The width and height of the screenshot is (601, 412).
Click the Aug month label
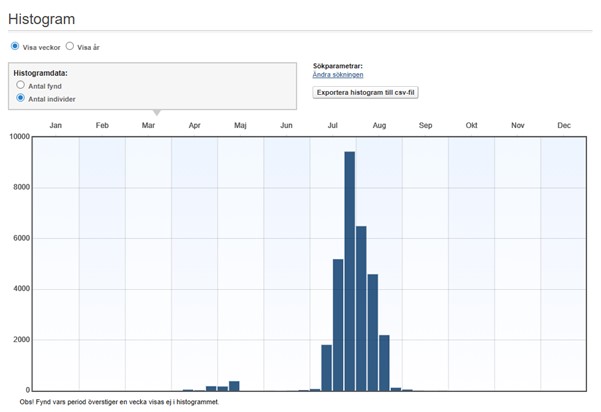pyautogui.click(x=379, y=125)
